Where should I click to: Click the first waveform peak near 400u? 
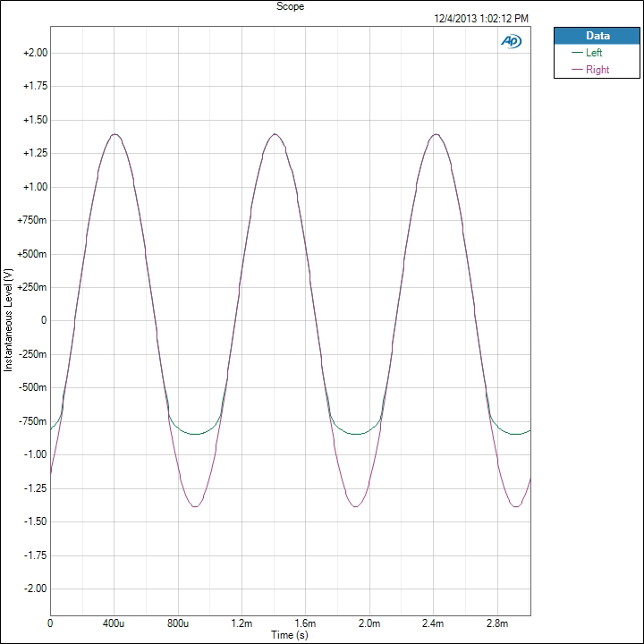tap(114, 134)
